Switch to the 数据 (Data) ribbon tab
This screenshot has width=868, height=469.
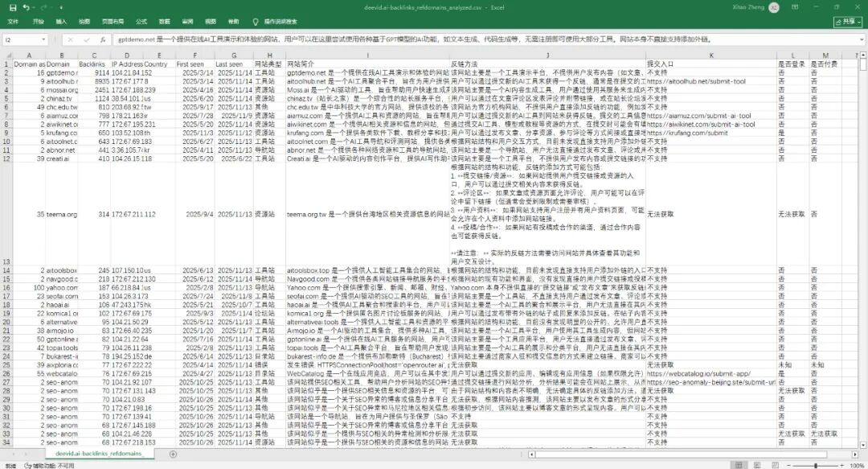coord(165,22)
